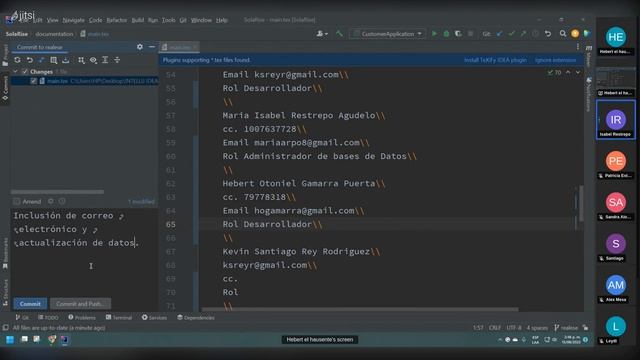Click Run with Coverage icon
This screenshot has height=360, width=640.
[x=458, y=33]
